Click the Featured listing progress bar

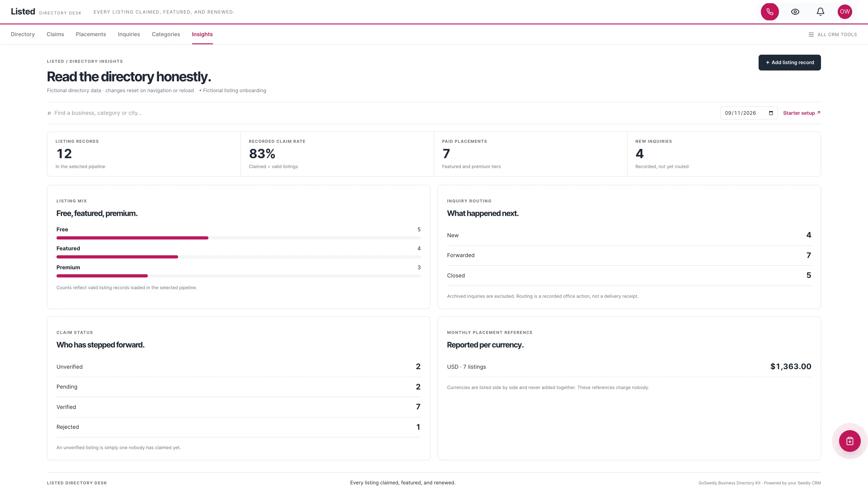[x=238, y=257]
